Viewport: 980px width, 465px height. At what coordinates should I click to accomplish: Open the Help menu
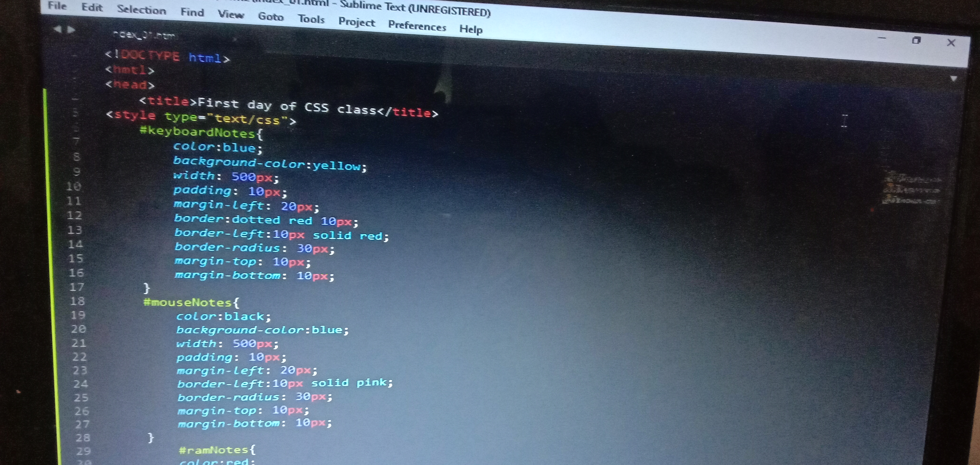click(471, 29)
